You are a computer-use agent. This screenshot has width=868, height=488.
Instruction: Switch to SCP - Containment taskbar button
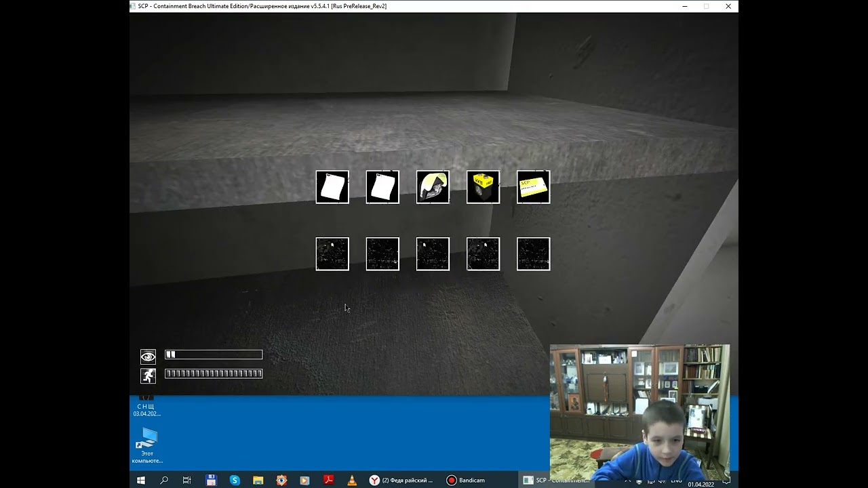pos(556,480)
